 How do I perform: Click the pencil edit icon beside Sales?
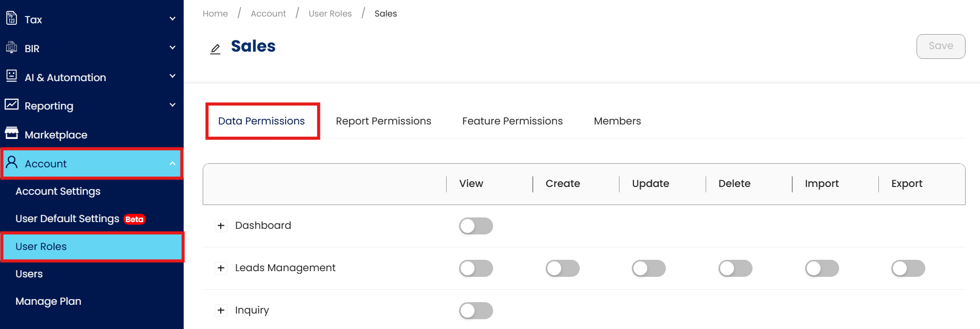point(215,49)
